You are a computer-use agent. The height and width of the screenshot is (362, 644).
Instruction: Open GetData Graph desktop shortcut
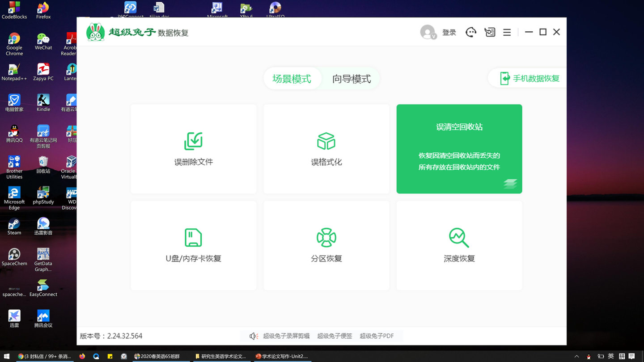coord(43,260)
